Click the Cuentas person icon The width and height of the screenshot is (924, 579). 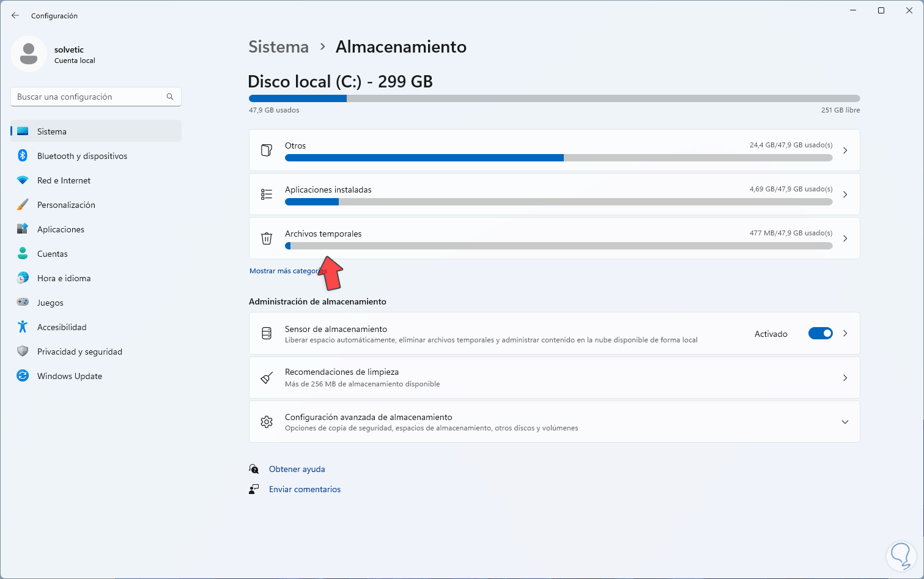click(x=23, y=253)
